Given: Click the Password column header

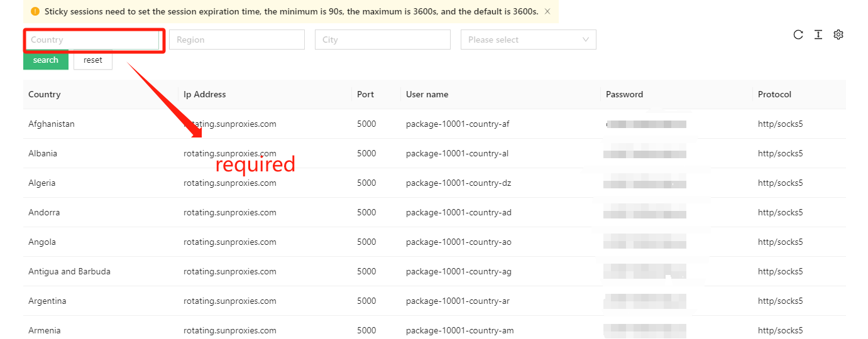Looking at the screenshot, I should [x=624, y=95].
